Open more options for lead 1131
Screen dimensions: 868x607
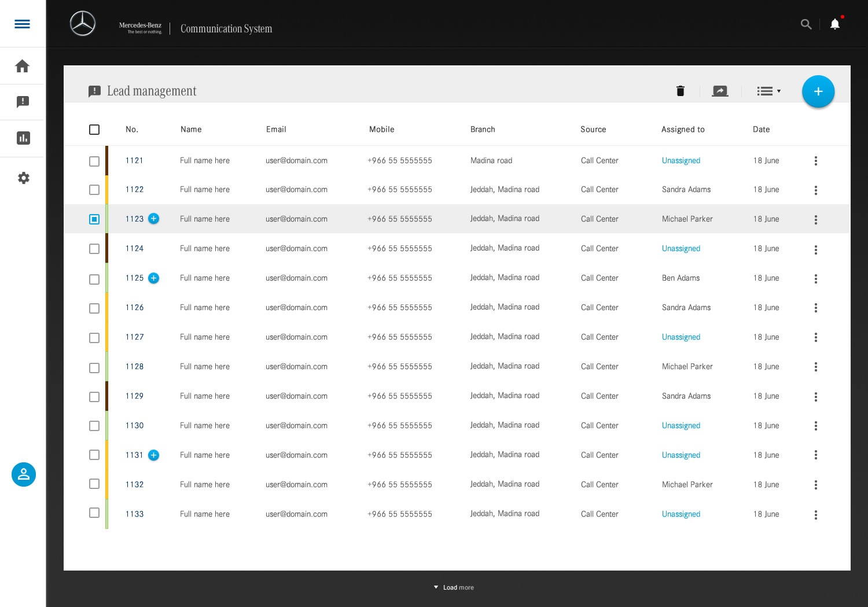coord(816,455)
